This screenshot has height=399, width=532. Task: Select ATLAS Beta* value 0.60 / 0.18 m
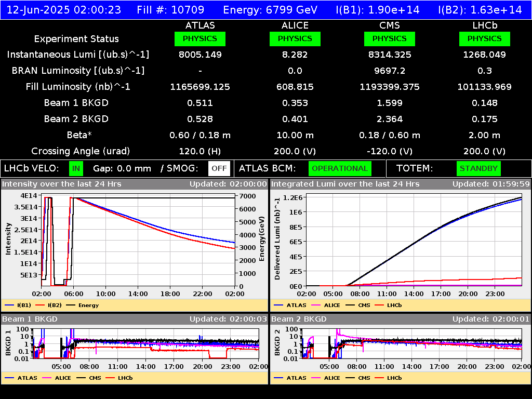(200, 135)
